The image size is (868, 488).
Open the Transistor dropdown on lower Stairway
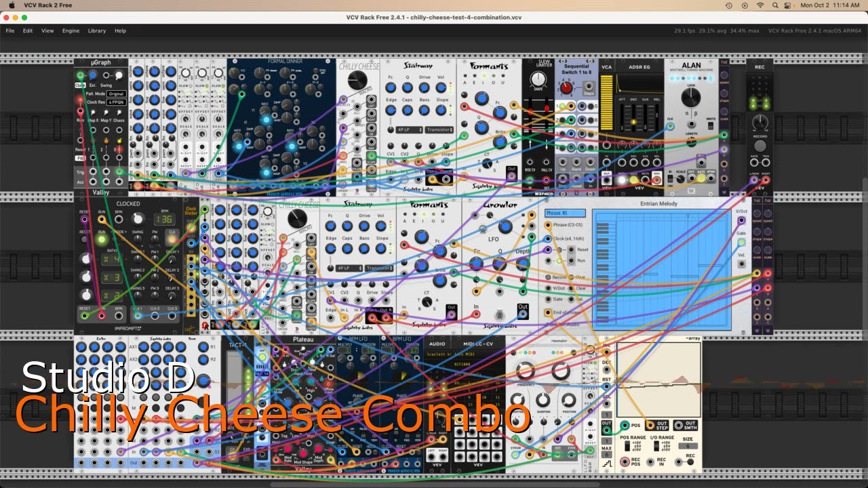pyautogui.click(x=379, y=268)
